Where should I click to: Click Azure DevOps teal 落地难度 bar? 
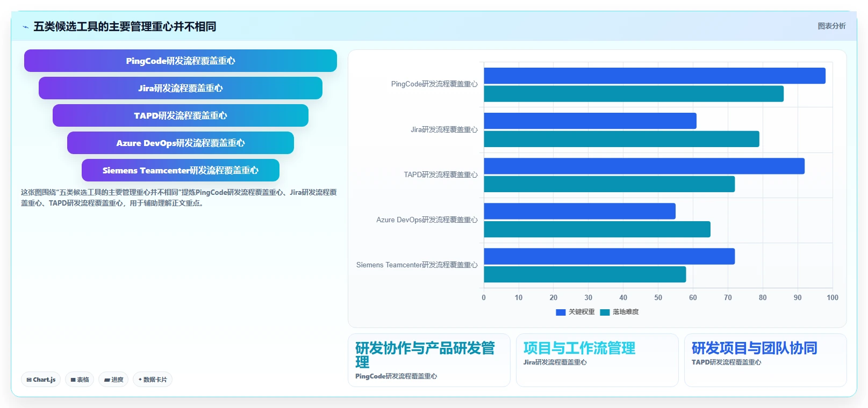point(597,229)
